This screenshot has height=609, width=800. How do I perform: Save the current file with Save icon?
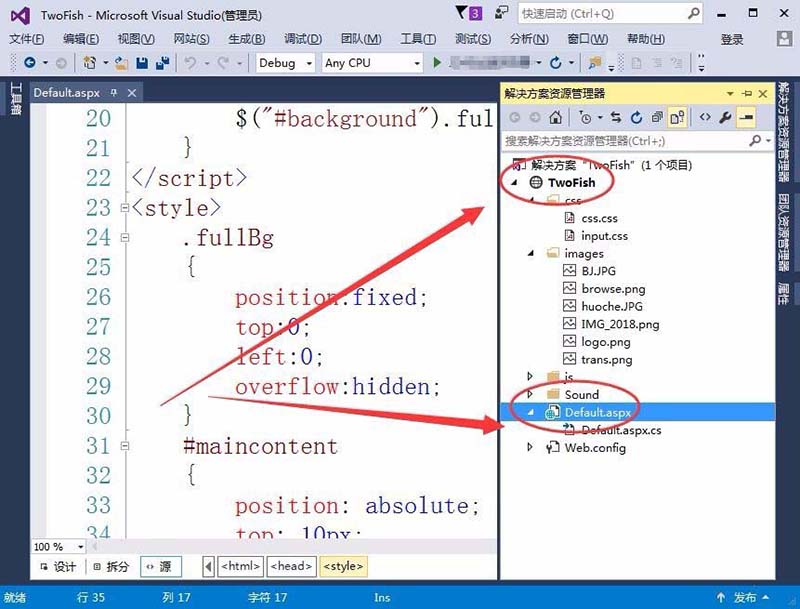(x=142, y=63)
